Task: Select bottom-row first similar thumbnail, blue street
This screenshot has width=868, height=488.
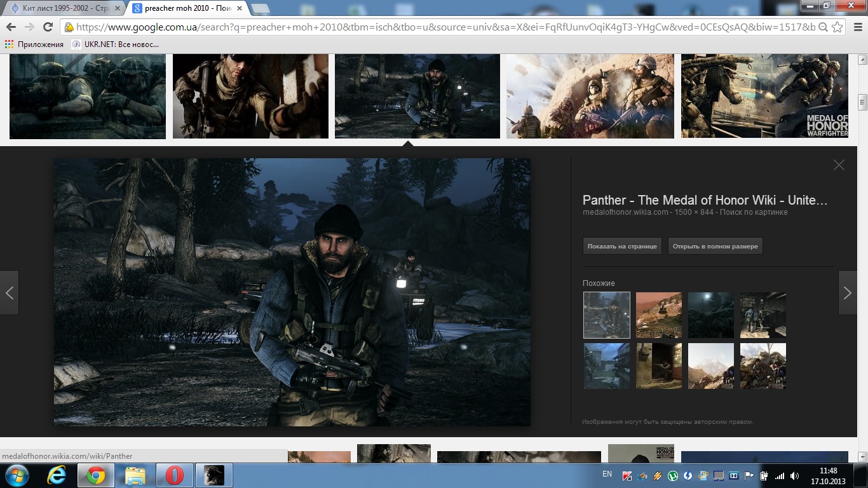Action: coord(607,366)
